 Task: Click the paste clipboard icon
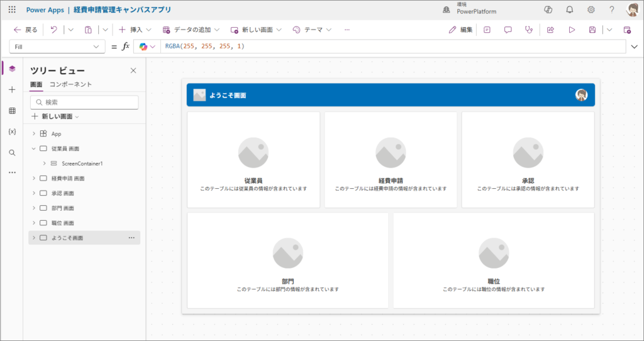tap(88, 30)
